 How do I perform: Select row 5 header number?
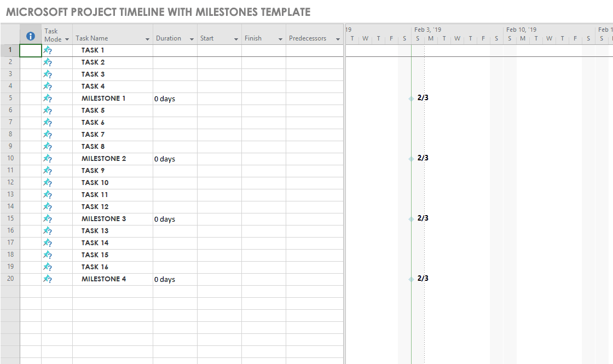10,99
